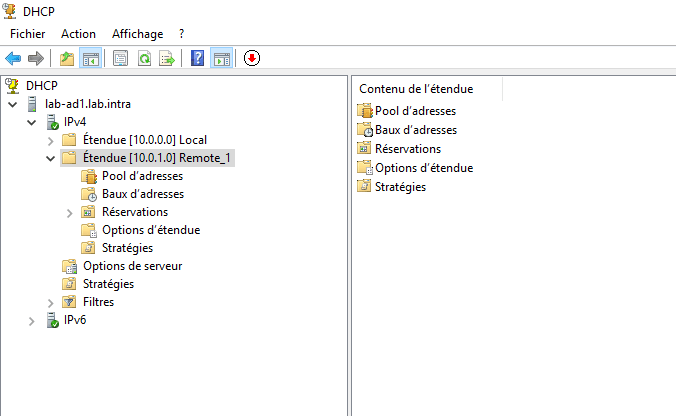676x416 pixels.
Task: Select Options de serveur in the tree
Action: (x=132, y=266)
